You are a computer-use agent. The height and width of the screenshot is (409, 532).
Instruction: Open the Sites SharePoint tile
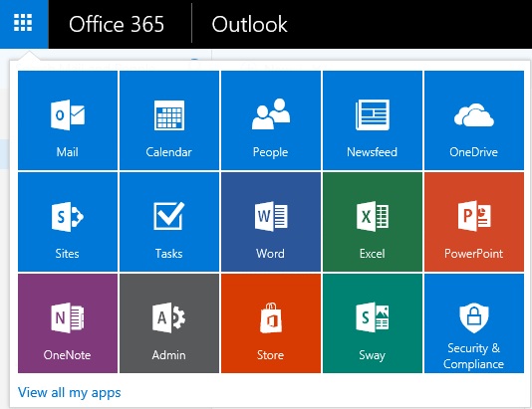coord(68,222)
